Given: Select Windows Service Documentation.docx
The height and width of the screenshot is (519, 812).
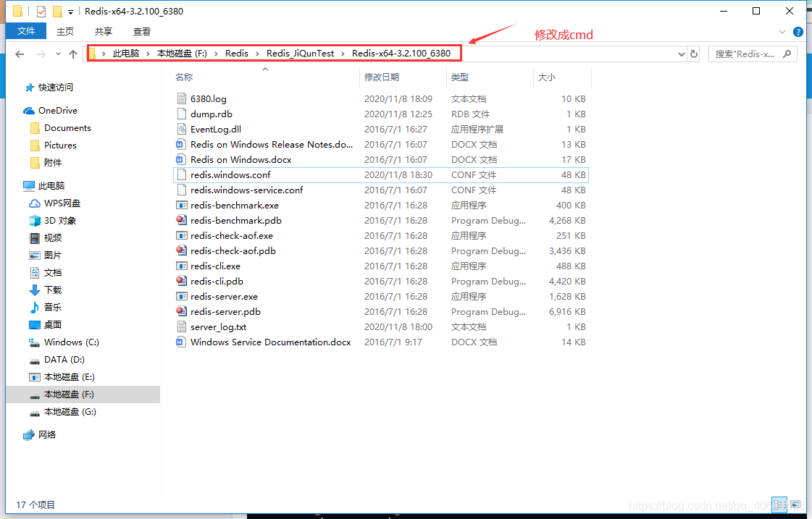Looking at the screenshot, I should click(x=270, y=342).
